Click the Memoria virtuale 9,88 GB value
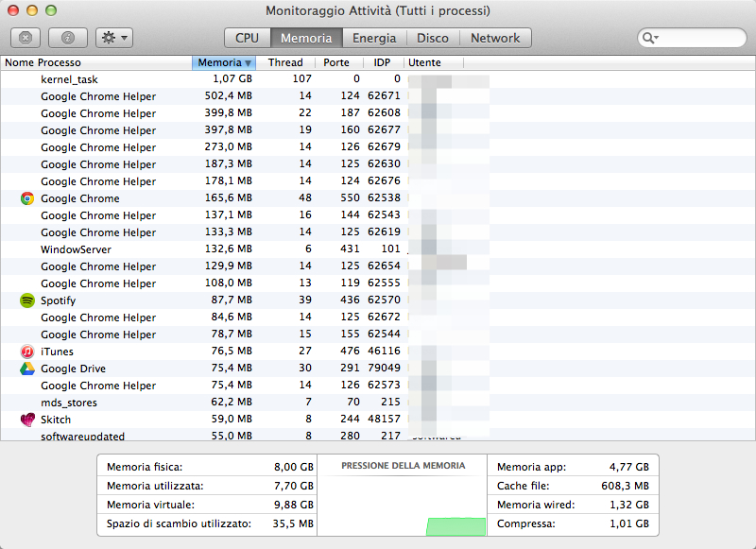This screenshot has height=549, width=756. pyautogui.click(x=294, y=505)
